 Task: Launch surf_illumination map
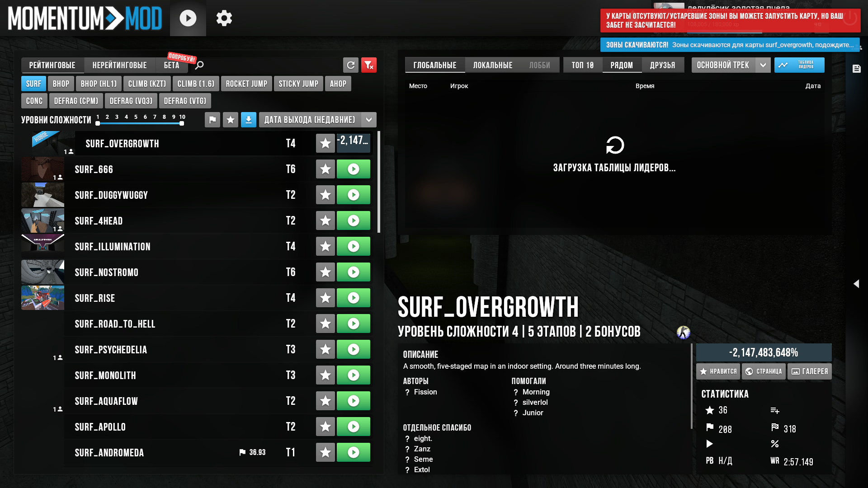354,246
